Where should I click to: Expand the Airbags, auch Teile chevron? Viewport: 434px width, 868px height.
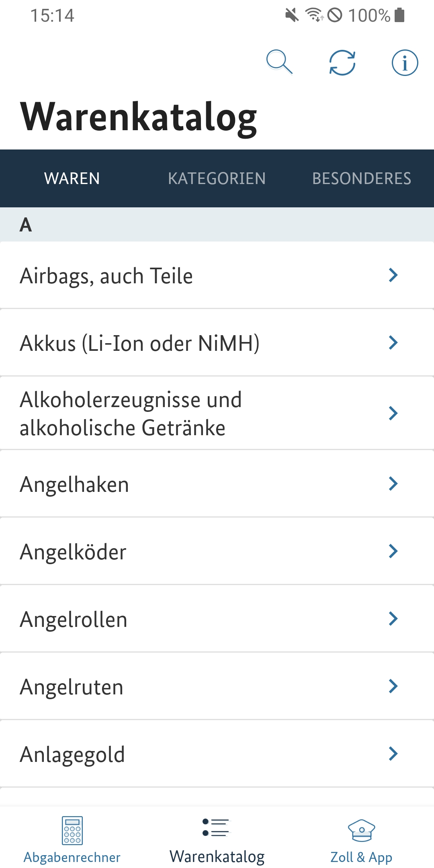coord(393,275)
